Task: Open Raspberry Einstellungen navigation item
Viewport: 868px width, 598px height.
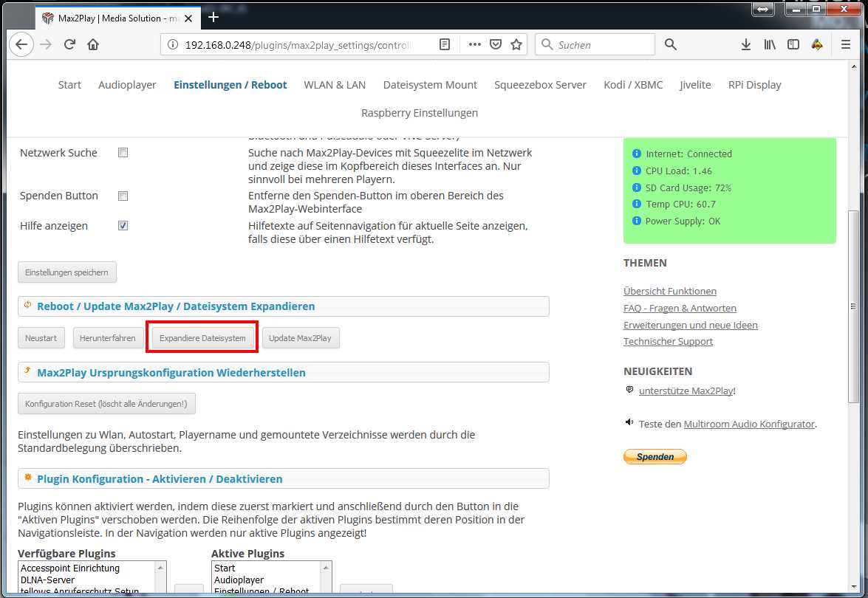Action: point(420,113)
